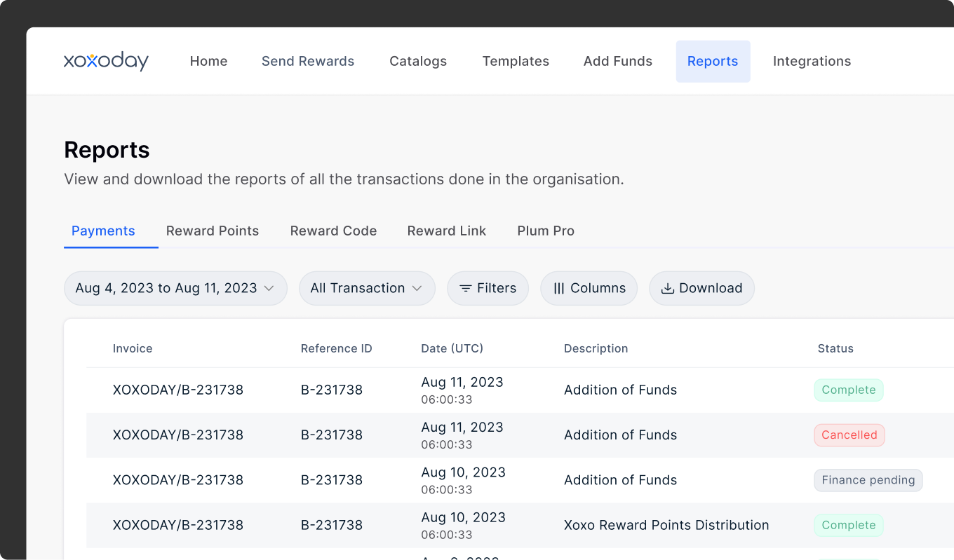Click the Description column header
This screenshot has width=954, height=560.
[596, 348]
